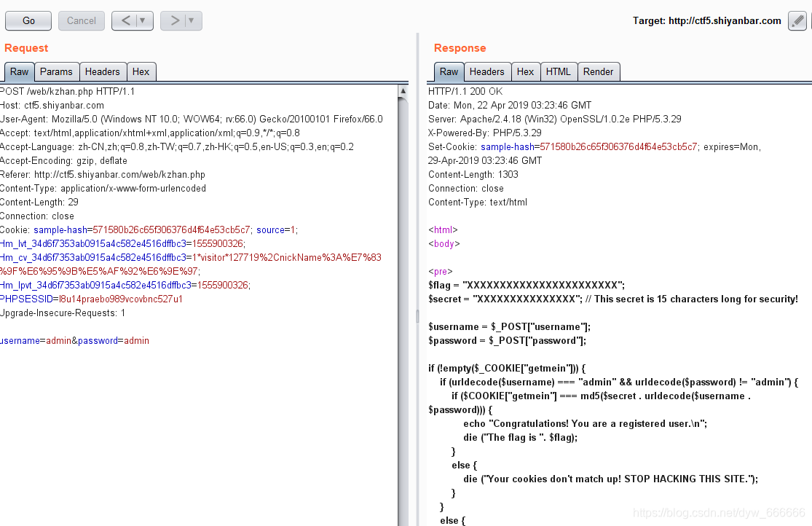
Task: Open back history dropdown arrow
Action: (x=143, y=20)
